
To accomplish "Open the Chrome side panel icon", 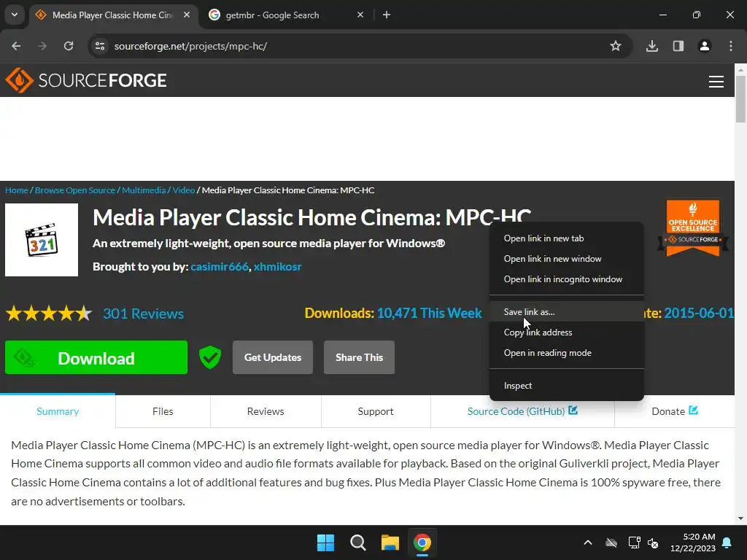I will click(678, 46).
